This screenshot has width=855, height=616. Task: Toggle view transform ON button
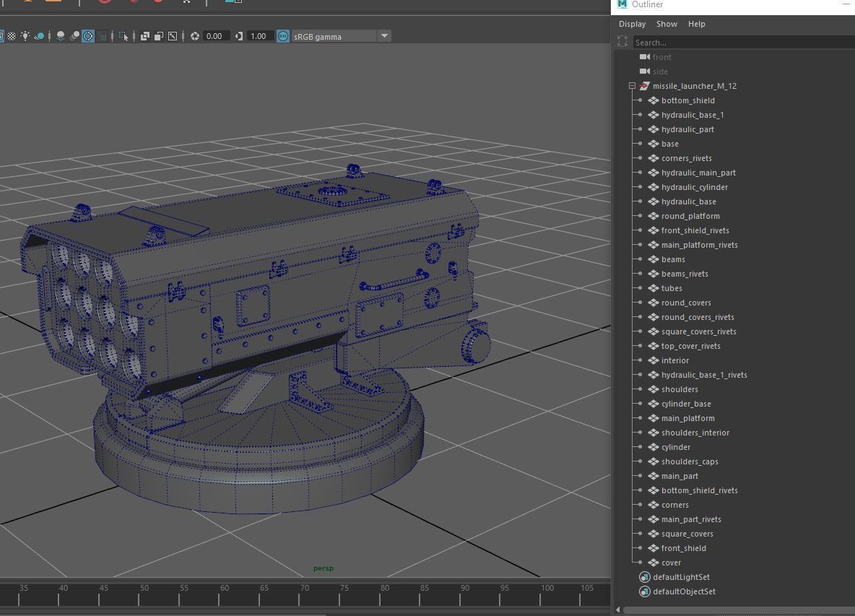pyautogui.click(x=283, y=36)
